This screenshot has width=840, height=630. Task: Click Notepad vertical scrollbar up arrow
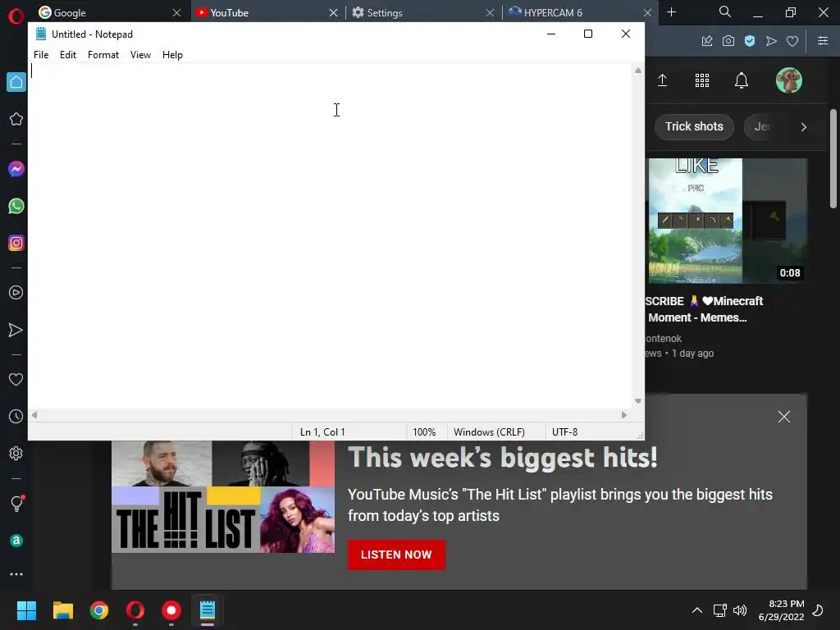click(638, 71)
